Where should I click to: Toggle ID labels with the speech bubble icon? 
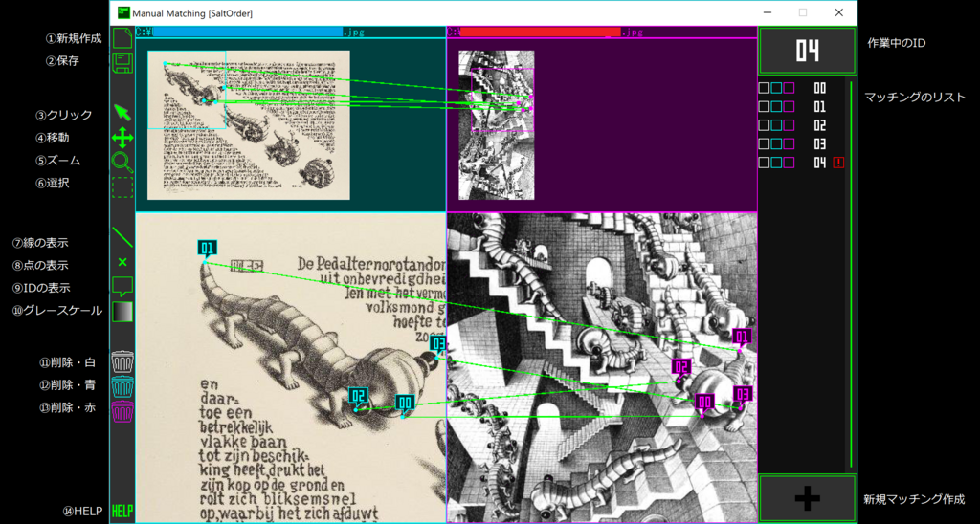pos(122,287)
